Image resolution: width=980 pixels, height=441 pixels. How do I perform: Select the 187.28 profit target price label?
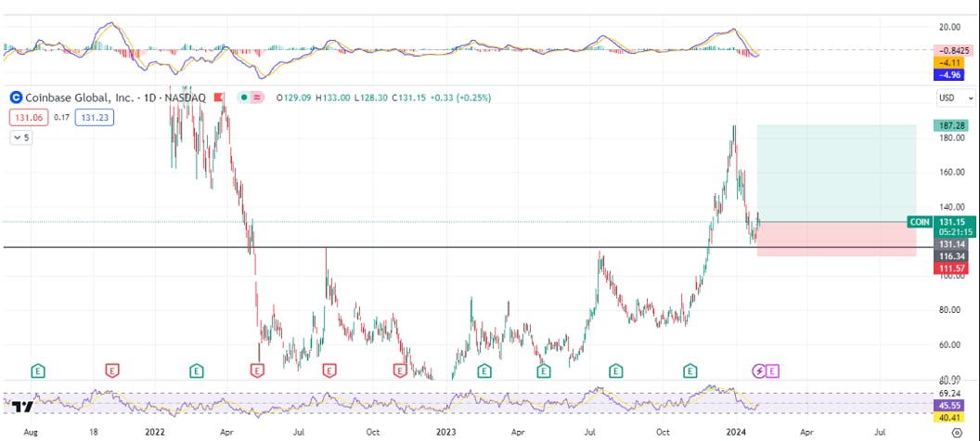[952, 125]
